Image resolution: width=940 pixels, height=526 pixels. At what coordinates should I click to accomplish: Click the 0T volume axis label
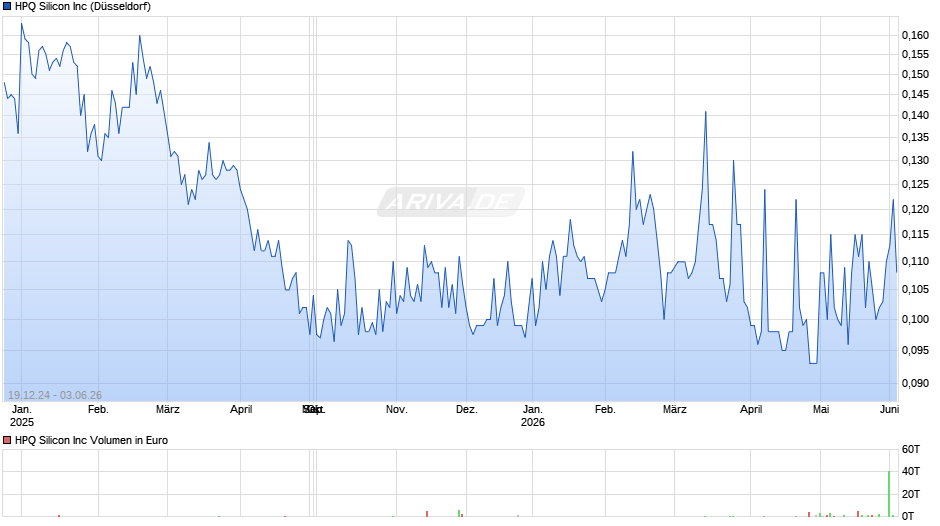pos(908,516)
